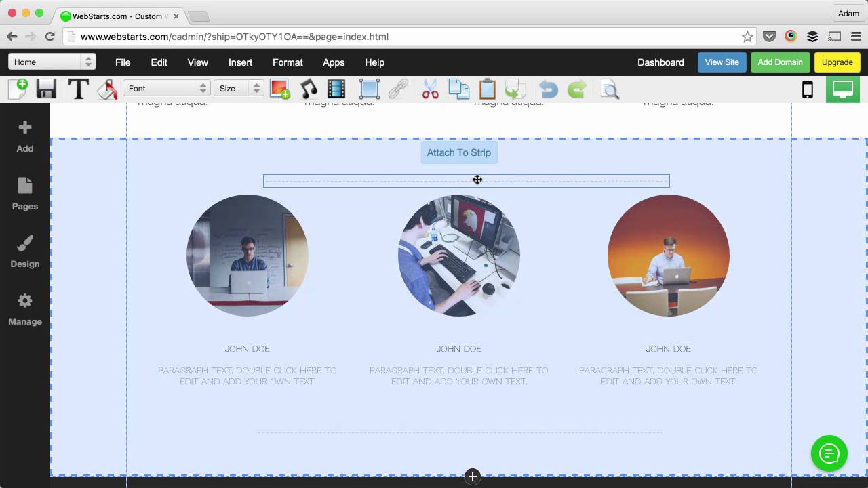The height and width of the screenshot is (488, 868).
Task: Click the plus add-section button at bottom
Action: [473, 476]
